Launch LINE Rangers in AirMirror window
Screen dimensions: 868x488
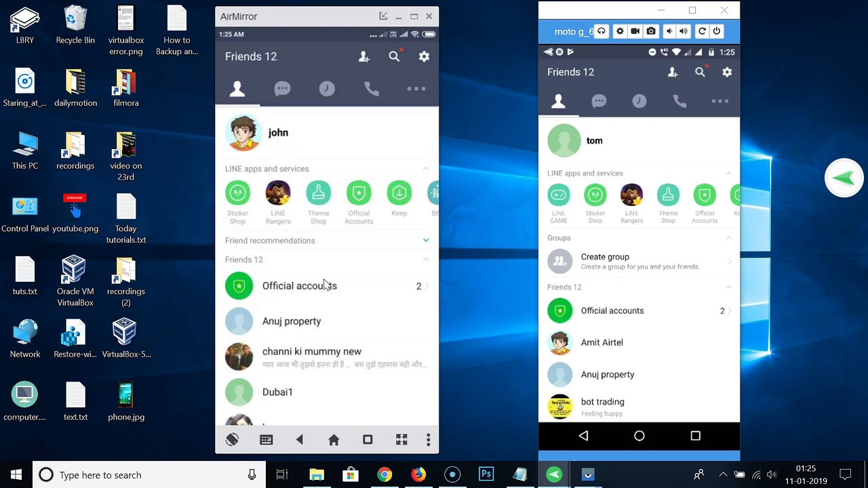point(278,202)
